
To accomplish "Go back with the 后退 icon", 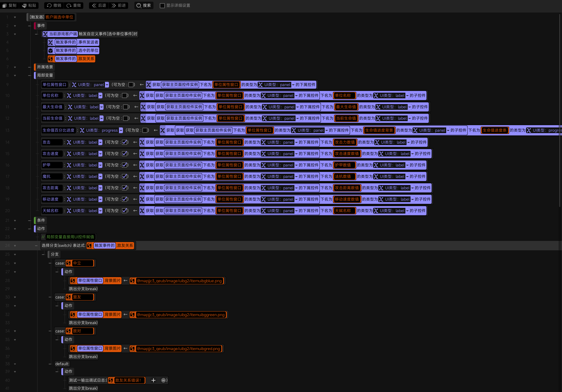I will (94, 5).
